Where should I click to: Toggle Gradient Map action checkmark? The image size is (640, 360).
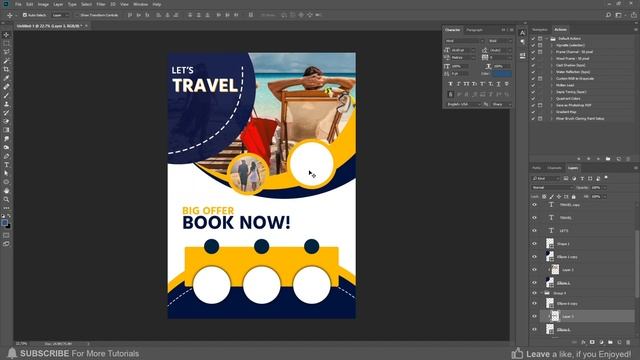click(533, 112)
